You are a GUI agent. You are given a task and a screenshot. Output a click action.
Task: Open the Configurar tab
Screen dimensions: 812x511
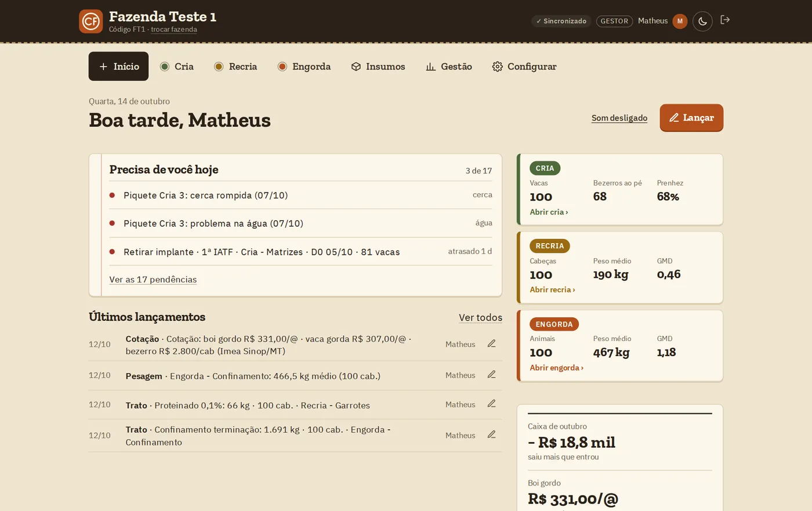(524, 66)
